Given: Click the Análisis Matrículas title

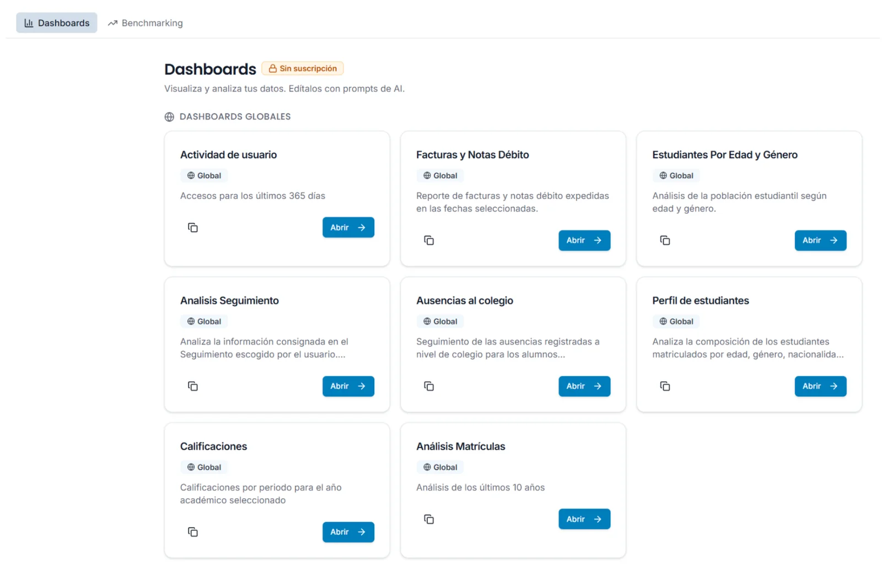Looking at the screenshot, I should coord(461,446).
